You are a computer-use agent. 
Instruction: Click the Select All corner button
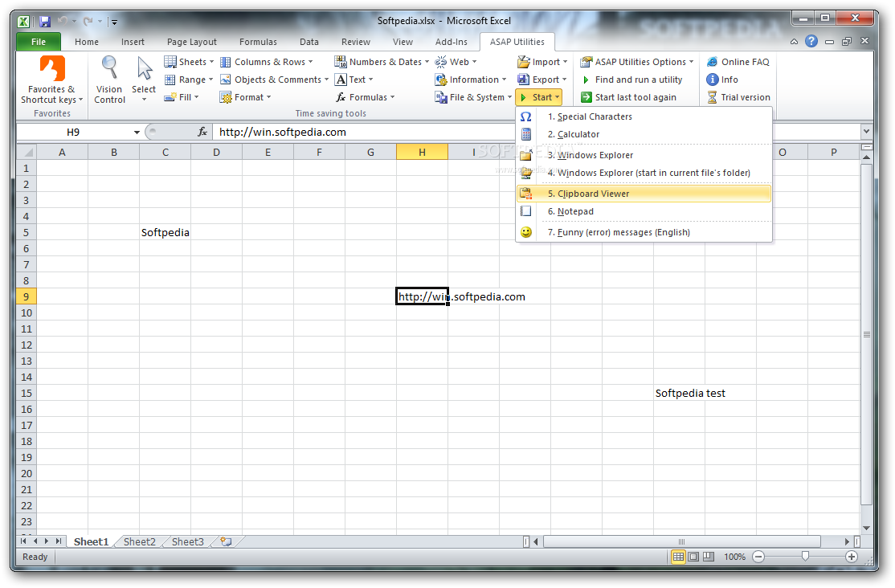click(x=27, y=152)
